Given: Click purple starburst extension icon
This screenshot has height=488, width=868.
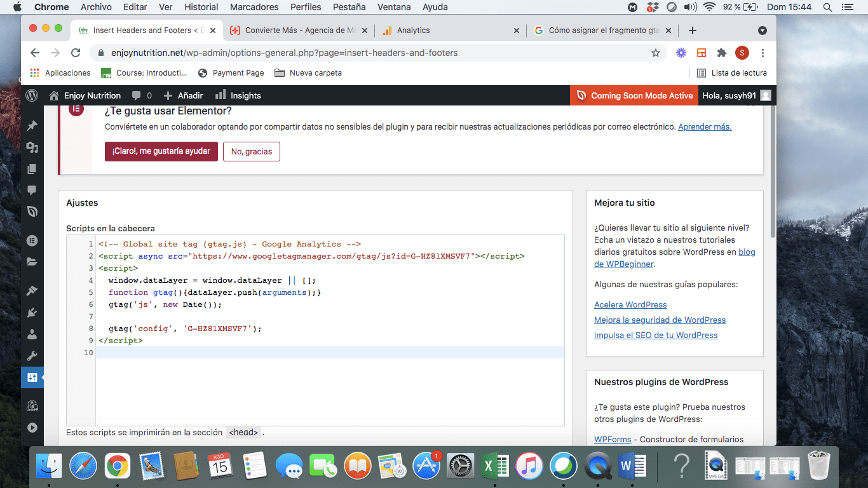Looking at the screenshot, I should 681,53.
